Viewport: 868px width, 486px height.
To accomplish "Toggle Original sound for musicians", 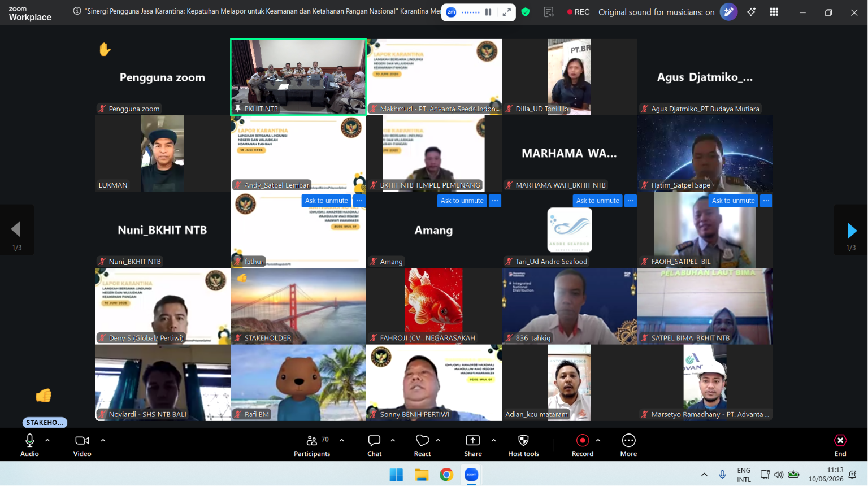I will 657,12.
